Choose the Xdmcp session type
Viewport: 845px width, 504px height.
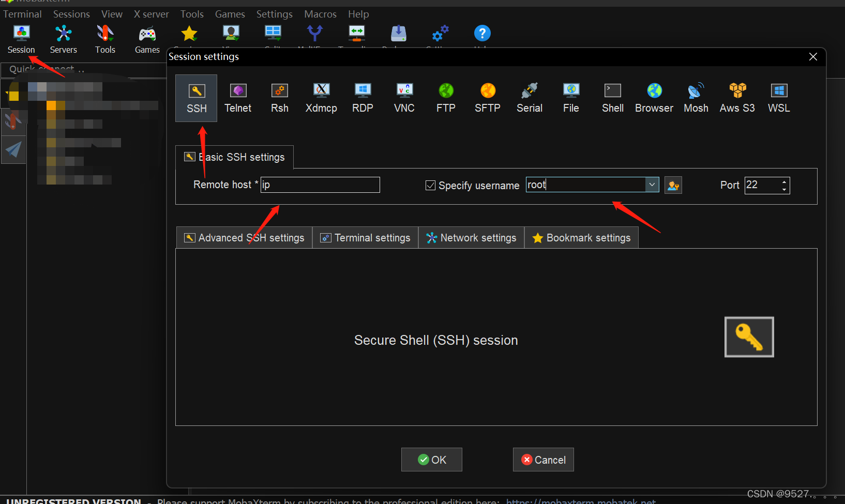[x=321, y=98]
